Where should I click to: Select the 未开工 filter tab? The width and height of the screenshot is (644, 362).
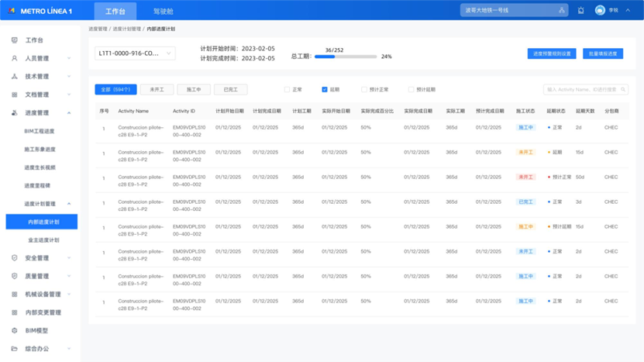(157, 90)
